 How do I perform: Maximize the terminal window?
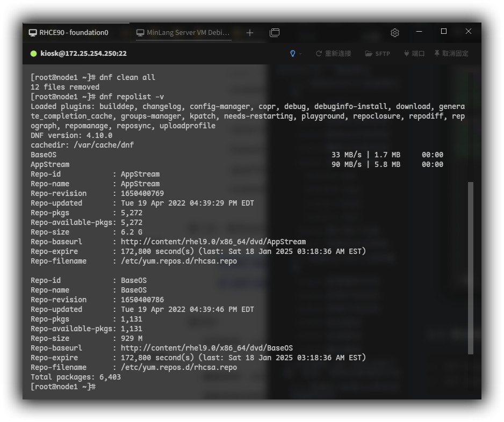(x=444, y=32)
